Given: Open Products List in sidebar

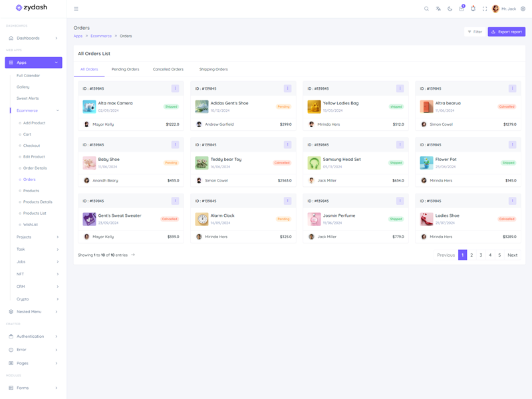Looking at the screenshot, I should (35, 213).
